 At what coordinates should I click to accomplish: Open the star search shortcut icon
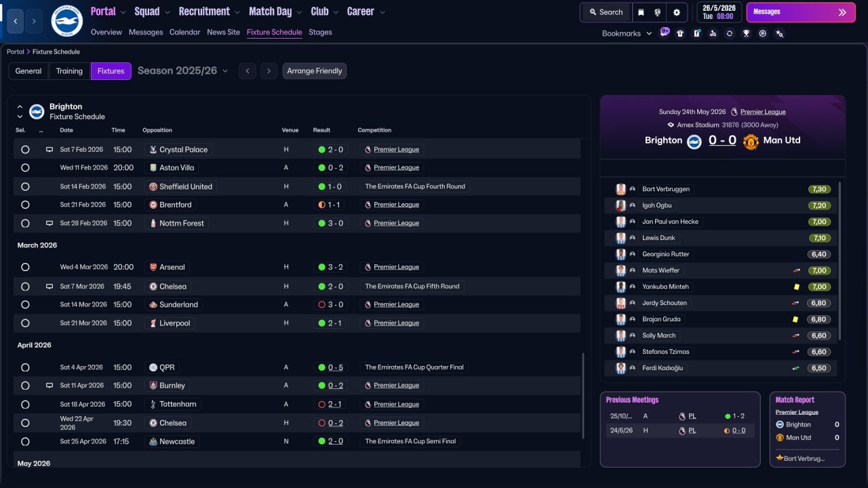pyautogui.click(x=779, y=33)
